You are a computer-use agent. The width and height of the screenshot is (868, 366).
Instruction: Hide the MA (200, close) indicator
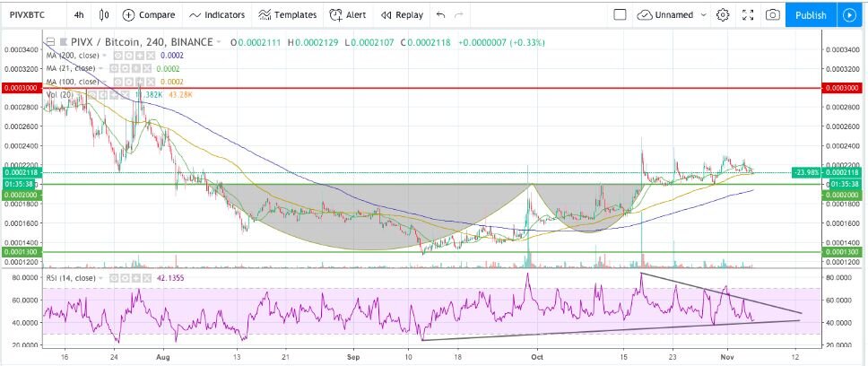tap(117, 56)
